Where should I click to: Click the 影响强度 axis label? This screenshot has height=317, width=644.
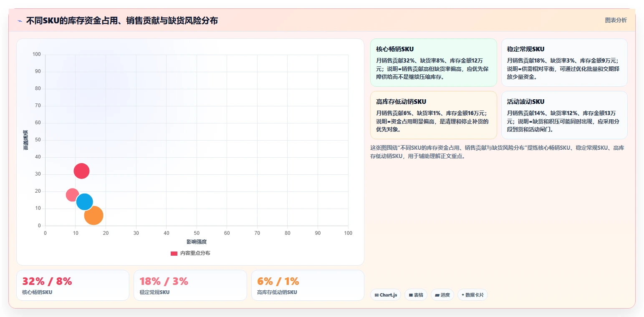click(x=197, y=242)
